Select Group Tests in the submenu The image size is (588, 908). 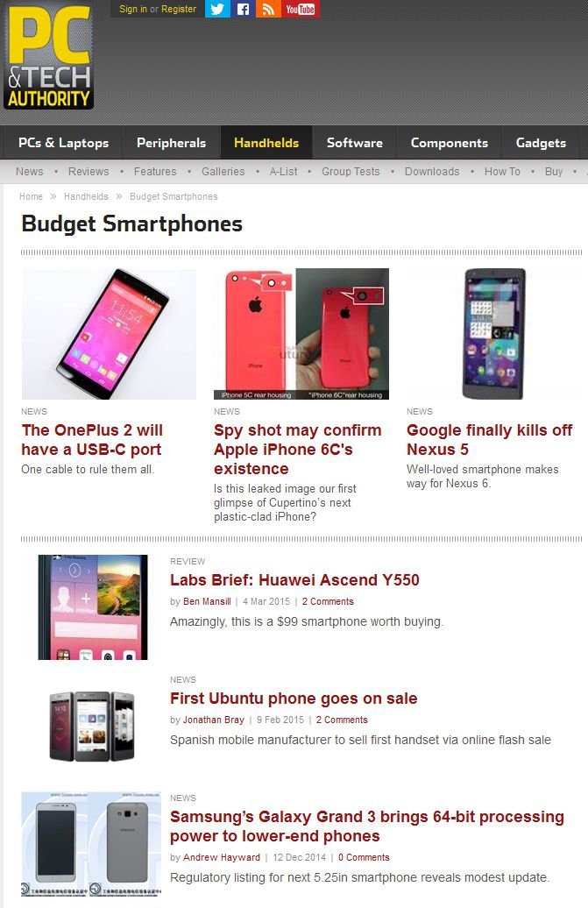click(351, 172)
